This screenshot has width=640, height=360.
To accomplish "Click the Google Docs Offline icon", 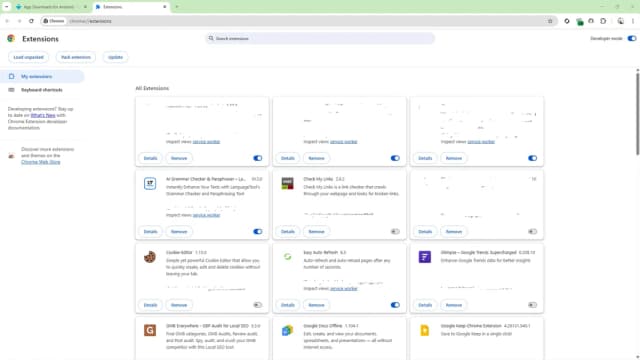I will 287,330.
